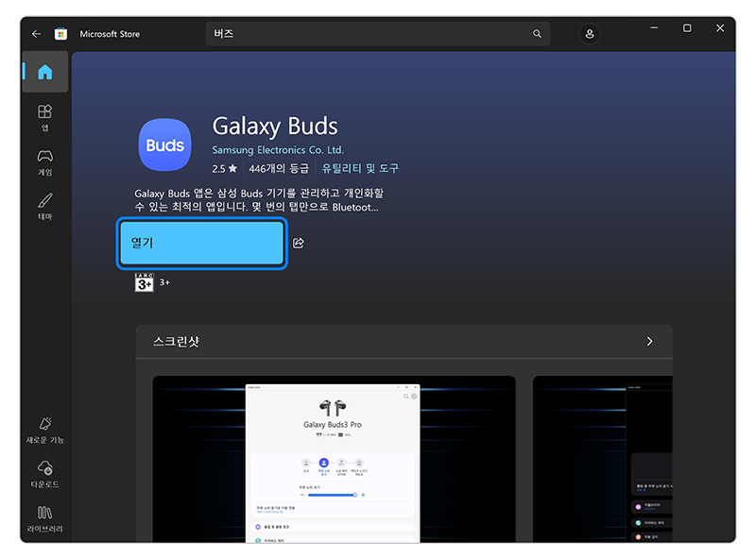Expand screenshots with the chevron arrow
756x558 pixels.
point(649,341)
